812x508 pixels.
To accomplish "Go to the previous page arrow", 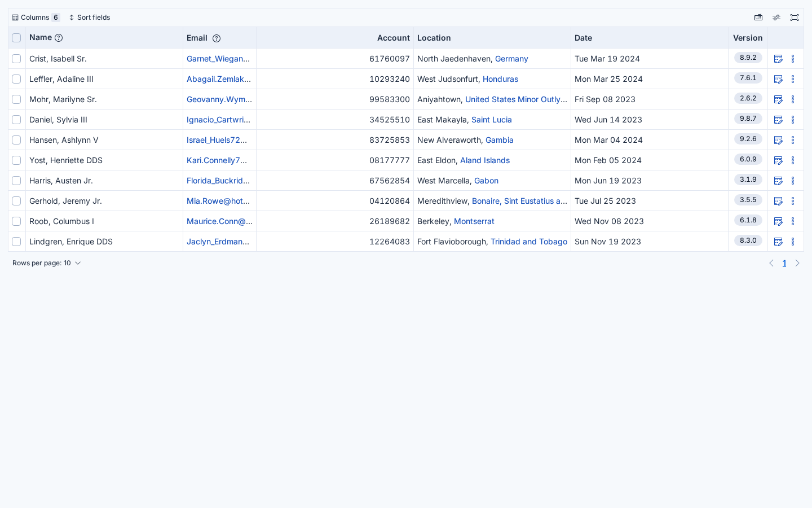I will [771, 263].
